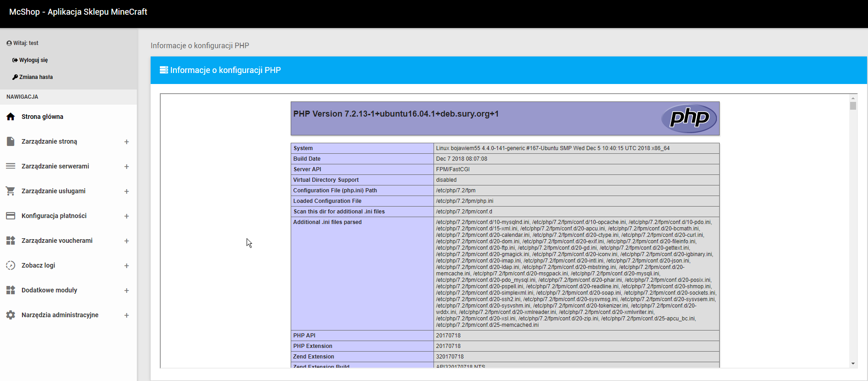The width and height of the screenshot is (868, 381).
Task: Click the McShop application title in header
Action: [x=78, y=12]
